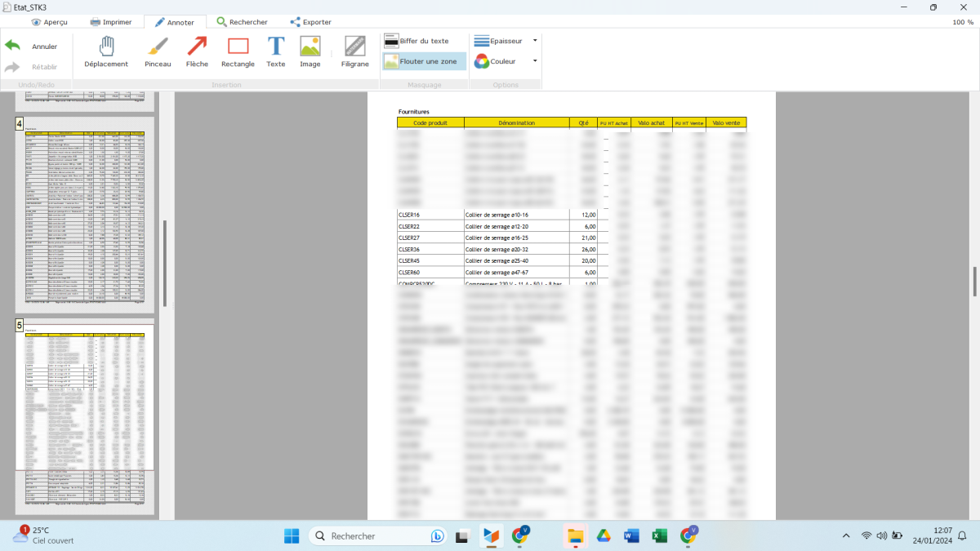Toggle off Flouter une zone
Viewport: 980px width, 551px height.
tap(424, 61)
